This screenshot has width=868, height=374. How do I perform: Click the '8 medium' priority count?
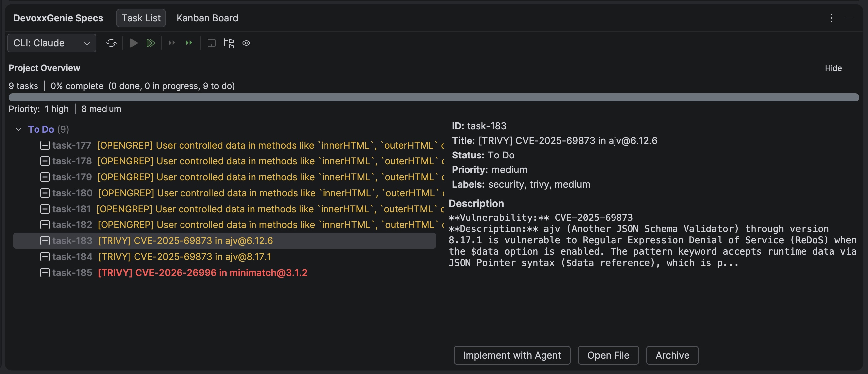[102, 109]
